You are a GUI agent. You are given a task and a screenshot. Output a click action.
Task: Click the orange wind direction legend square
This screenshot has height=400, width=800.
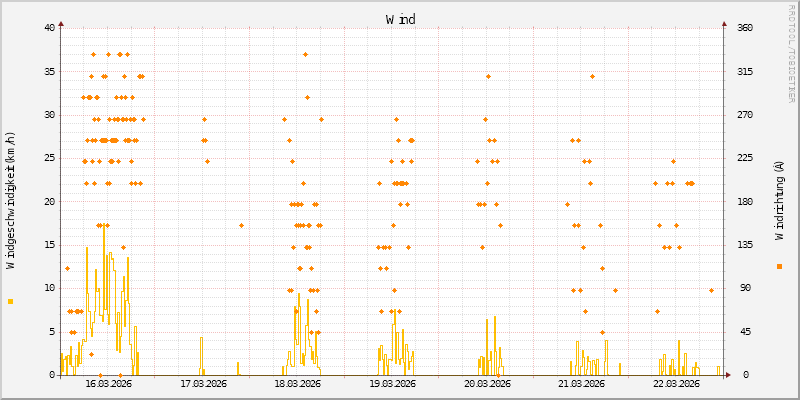tap(779, 266)
